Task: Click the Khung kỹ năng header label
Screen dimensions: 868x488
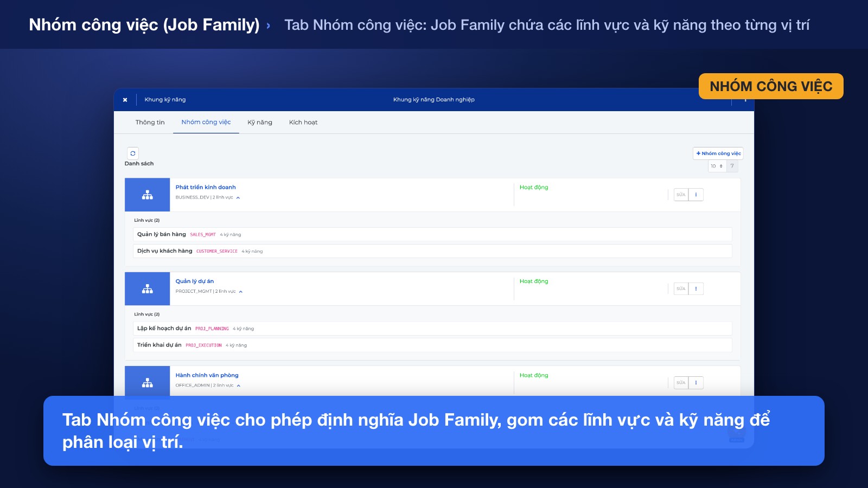Action: [165, 100]
